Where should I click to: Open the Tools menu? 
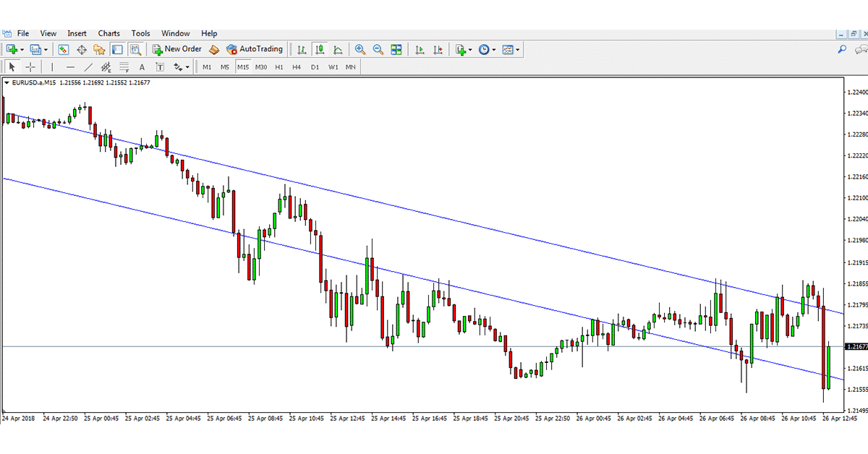click(140, 33)
